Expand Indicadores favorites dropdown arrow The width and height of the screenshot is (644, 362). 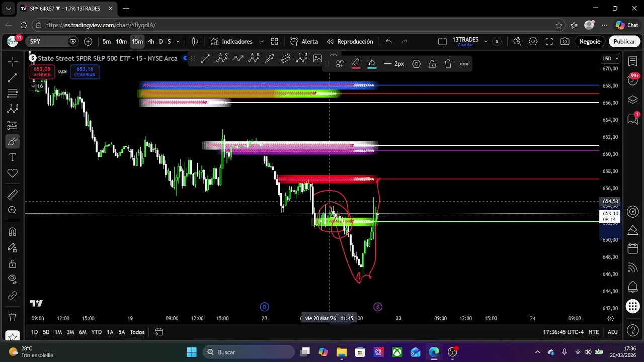pos(261,42)
